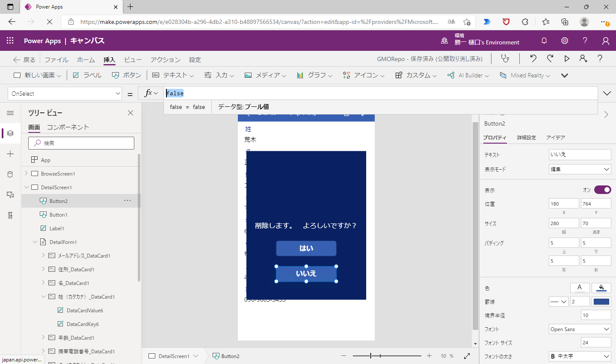Insert a ボタン button control
The height and width of the screenshot is (364, 616).
pyautogui.click(x=127, y=75)
